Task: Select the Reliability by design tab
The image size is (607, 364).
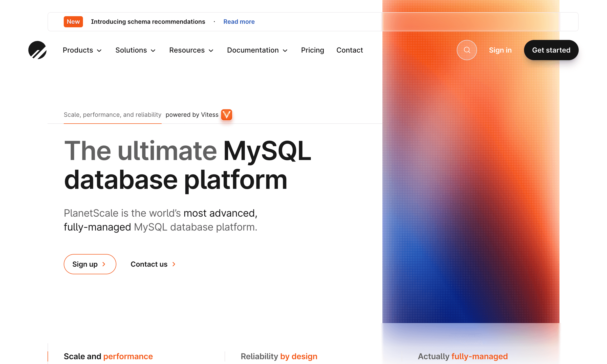Action: (279, 356)
